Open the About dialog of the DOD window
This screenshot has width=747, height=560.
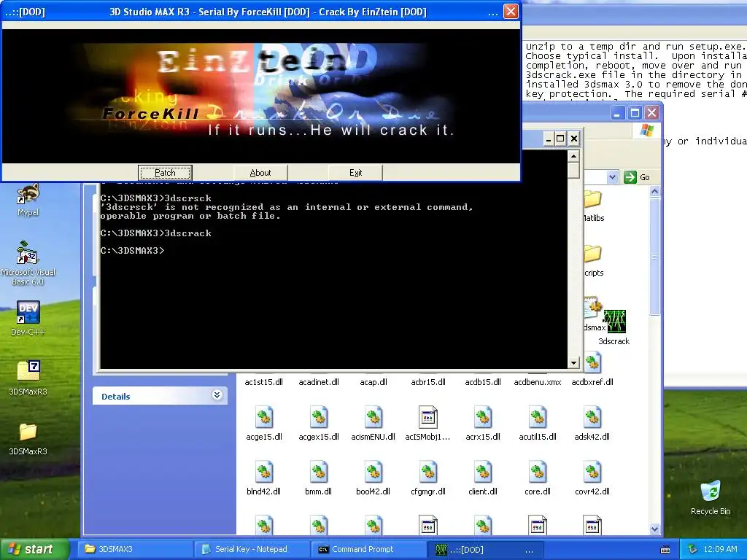click(x=260, y=173)
